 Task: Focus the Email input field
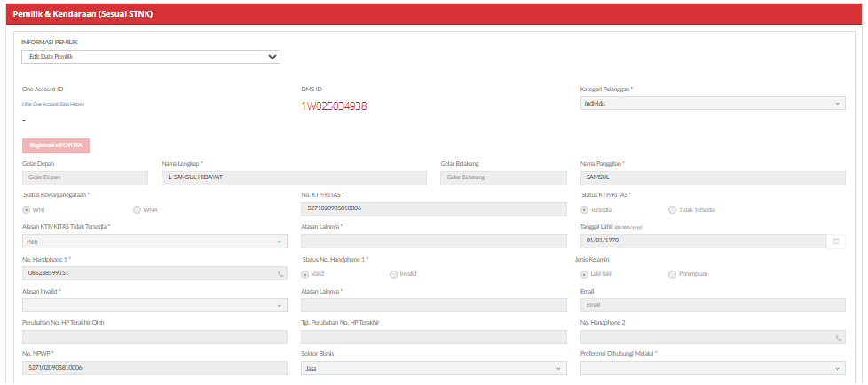point(713,305)
